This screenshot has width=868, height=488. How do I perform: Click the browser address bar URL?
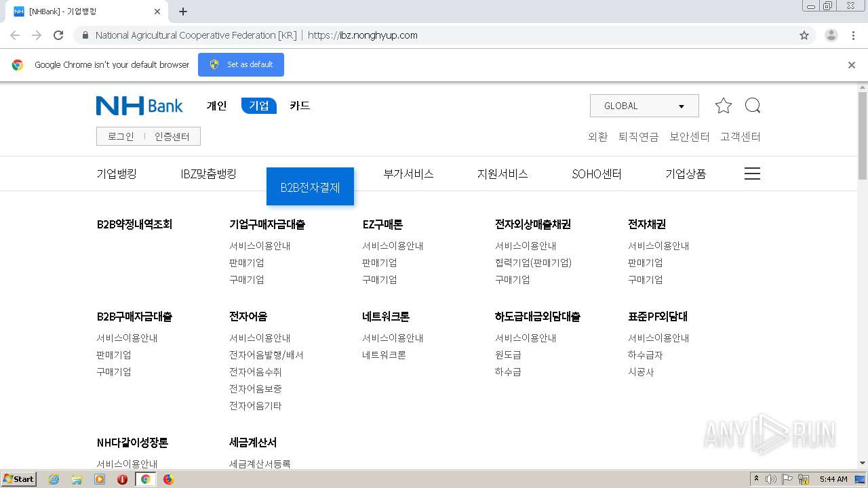pos(363,35)
